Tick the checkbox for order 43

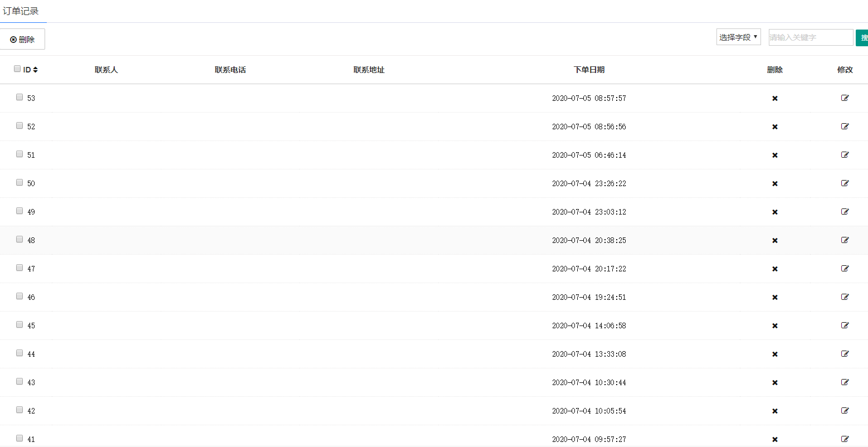click(19, 381)
